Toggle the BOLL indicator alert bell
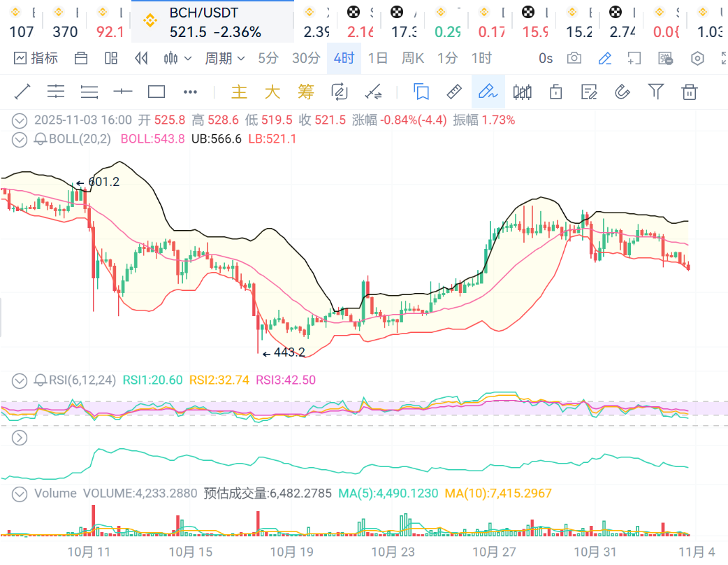The image size is (728, 565). (x=41, y=139)
